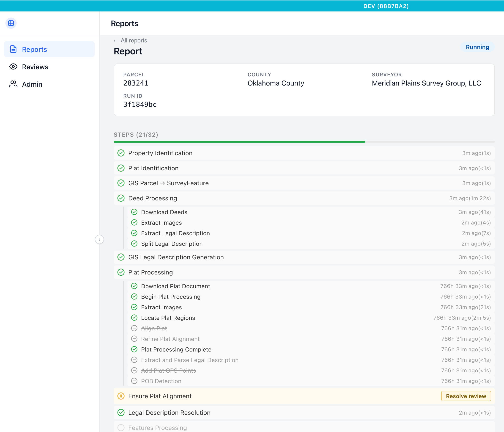Open Reports in the sidebar

click(49, 49)
